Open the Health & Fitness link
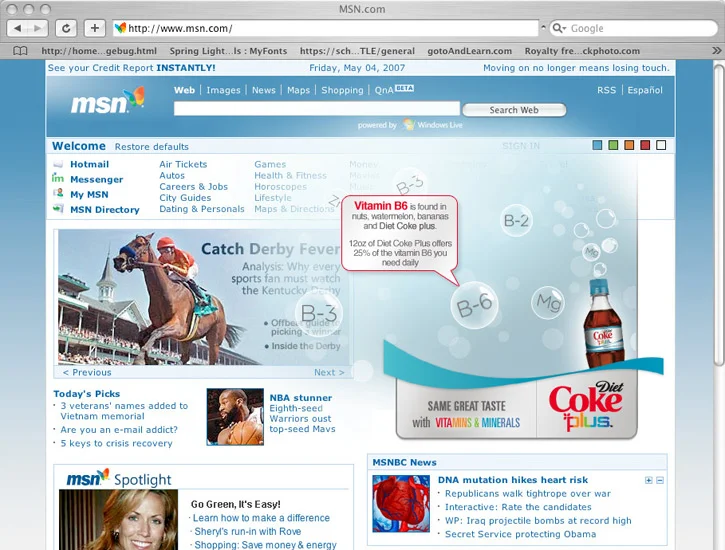The height and width of the screenshot is (550, 725). (x=290, y=176)
